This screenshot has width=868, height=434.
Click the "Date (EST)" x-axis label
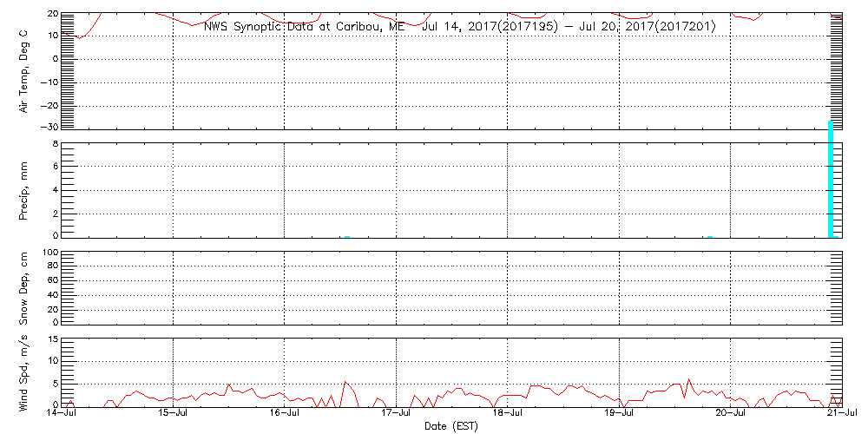pyautogui.click(x=451, y=426)
